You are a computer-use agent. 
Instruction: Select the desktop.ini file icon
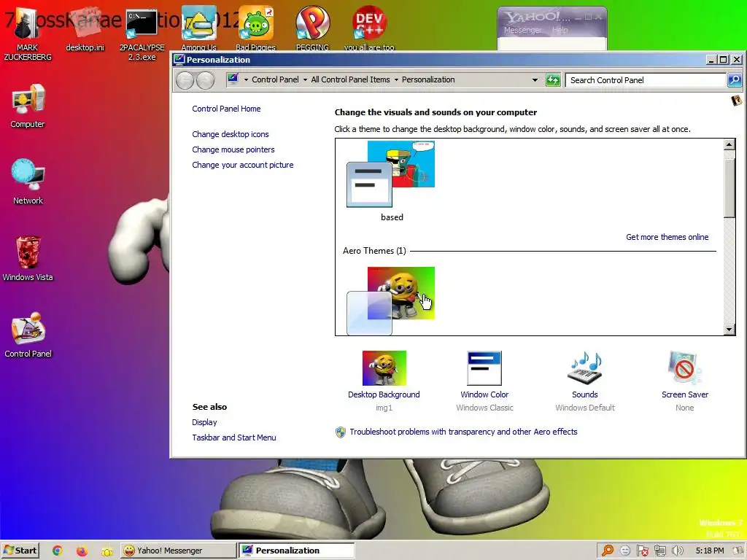click(x=85, y=29)
